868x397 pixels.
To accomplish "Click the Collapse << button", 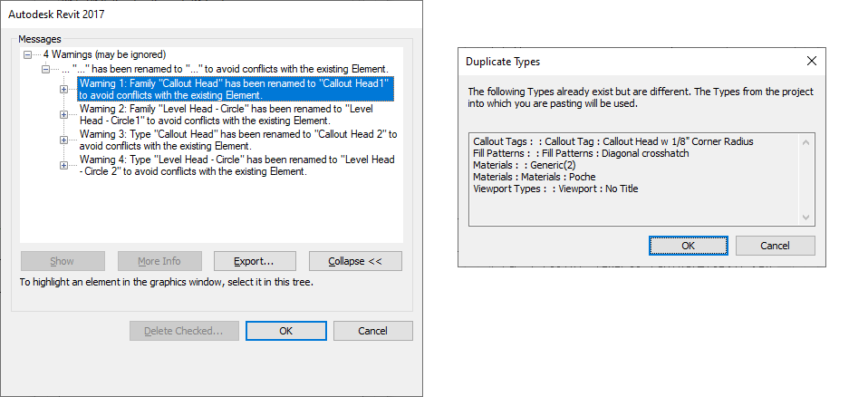I will pyautogui.click(x=355, y=261).
